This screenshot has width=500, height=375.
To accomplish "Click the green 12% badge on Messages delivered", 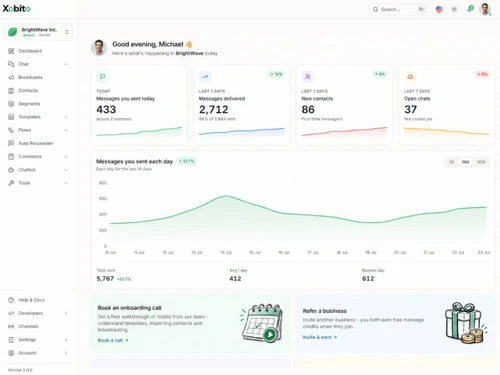I will (276, 74).
